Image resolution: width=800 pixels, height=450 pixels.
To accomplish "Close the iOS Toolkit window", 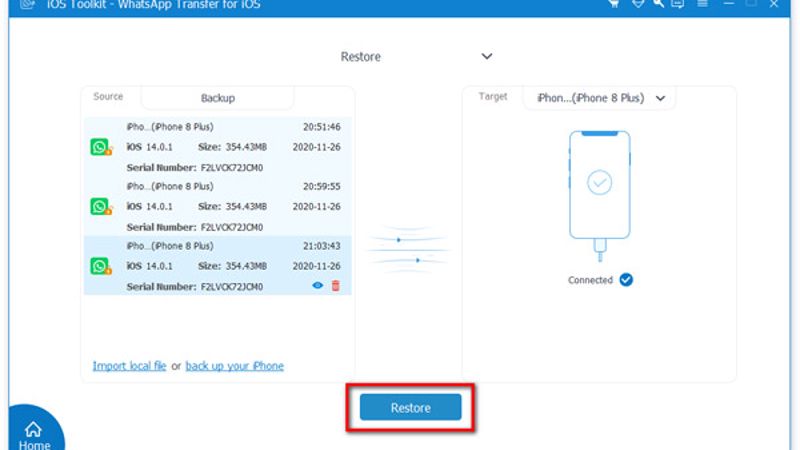I will point(774,3).
